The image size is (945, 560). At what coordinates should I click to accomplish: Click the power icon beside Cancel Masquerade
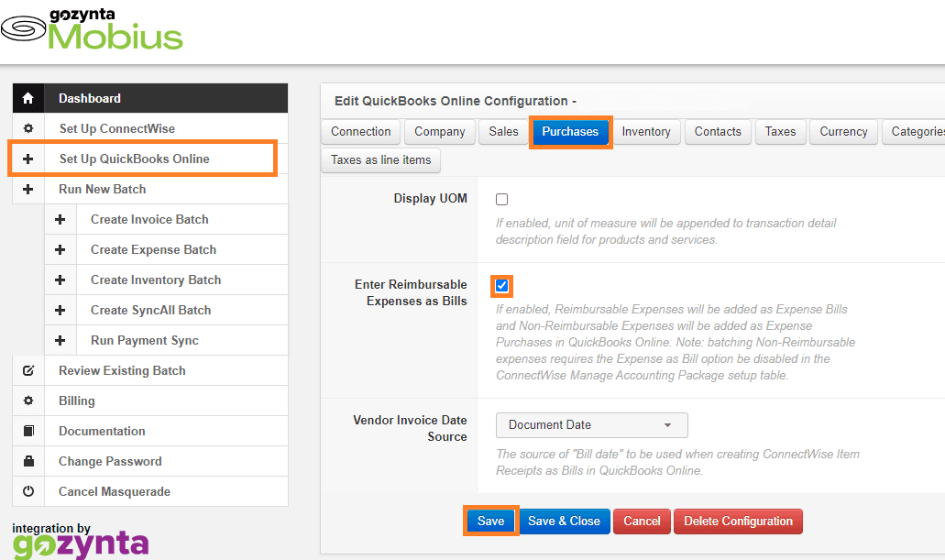point(27,491)
